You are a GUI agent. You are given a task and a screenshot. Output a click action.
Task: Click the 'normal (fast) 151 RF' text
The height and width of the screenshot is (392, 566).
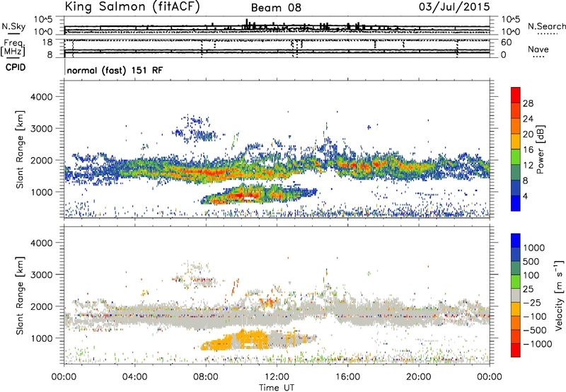[x=115, y=70]
